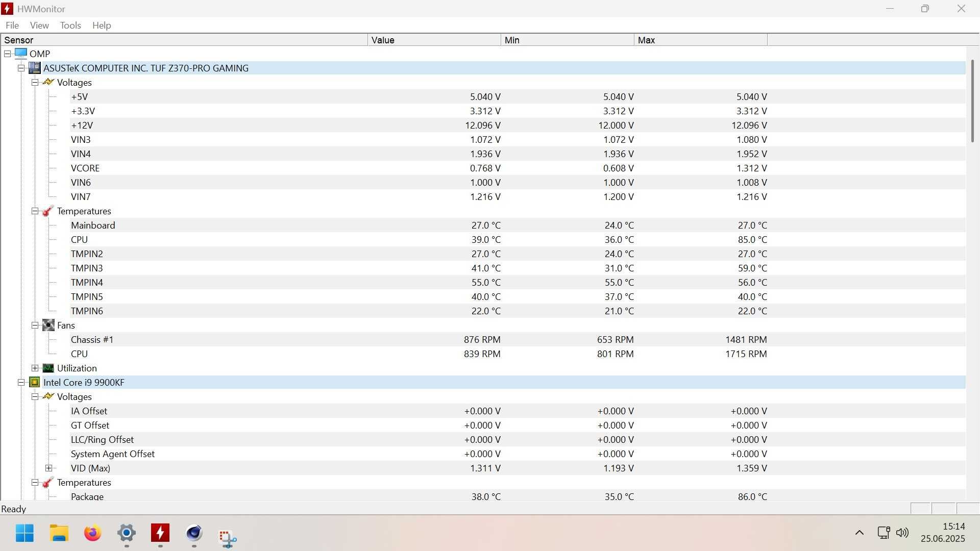The image size is (980, 551).
Task: Collapse the Intel Core i9 9900KF node
Action: coord(21,382)
